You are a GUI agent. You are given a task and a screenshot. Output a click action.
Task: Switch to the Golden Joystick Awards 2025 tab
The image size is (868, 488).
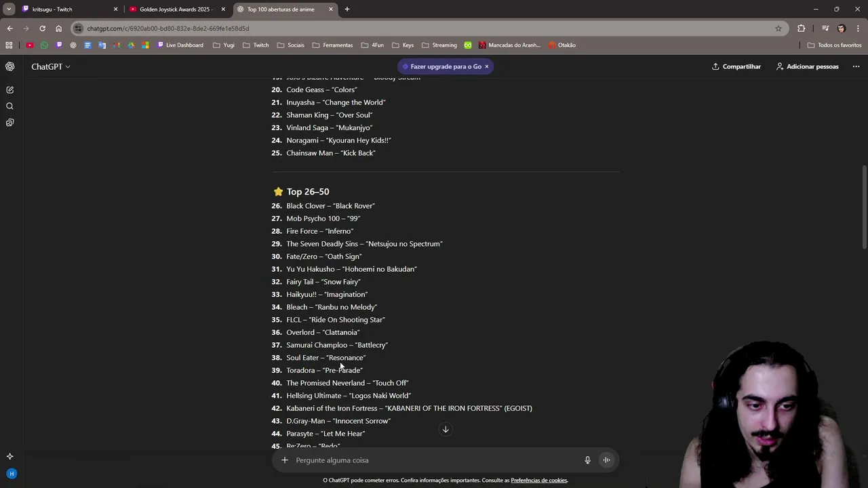coord(176,9)
